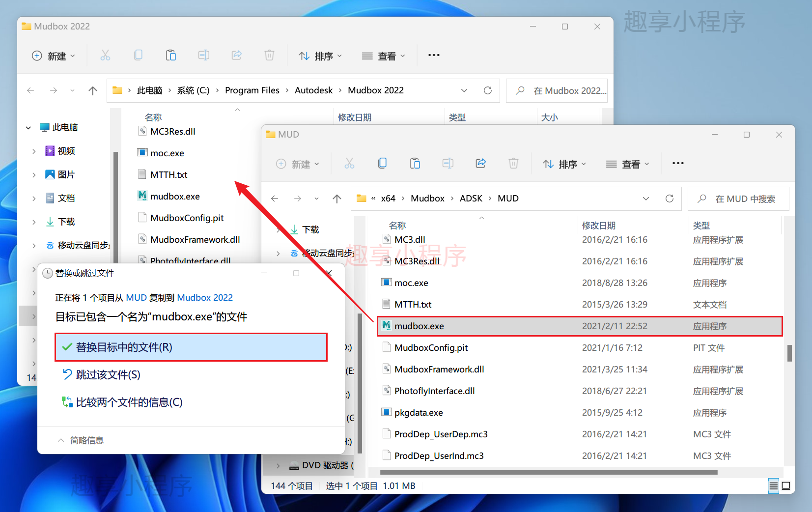Open the 查看 dropdown in Mudbox 2022 window

coord(383,56)
